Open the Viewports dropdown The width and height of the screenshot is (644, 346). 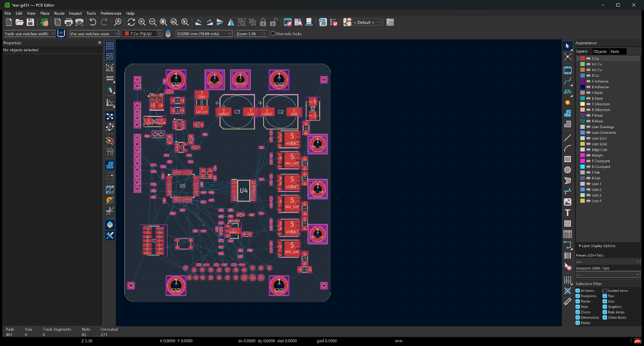pyautogui.click(x=608, y=274)
